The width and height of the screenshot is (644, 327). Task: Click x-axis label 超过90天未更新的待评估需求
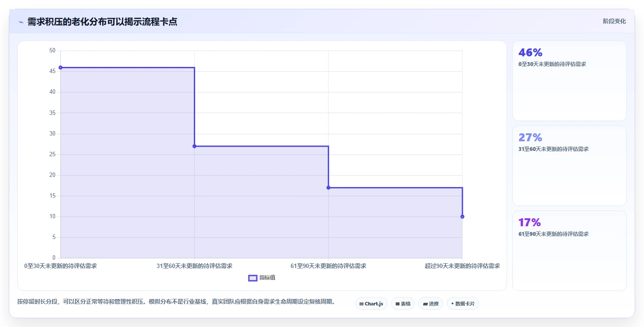tap(462, 266)
